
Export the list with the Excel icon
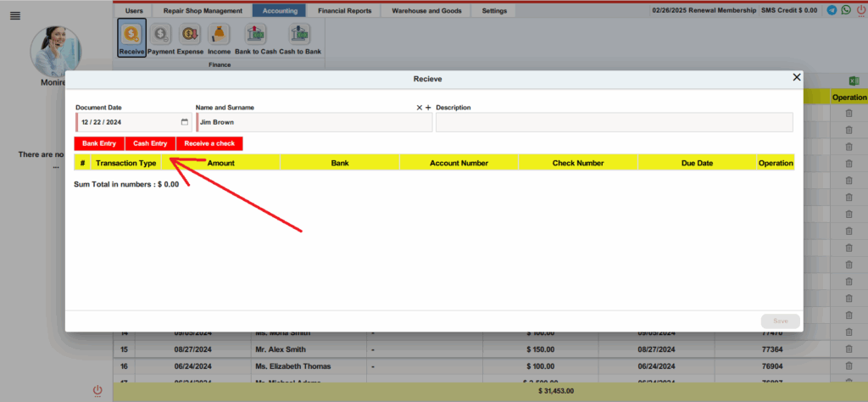pyautogui.click(x=854, y=81)
